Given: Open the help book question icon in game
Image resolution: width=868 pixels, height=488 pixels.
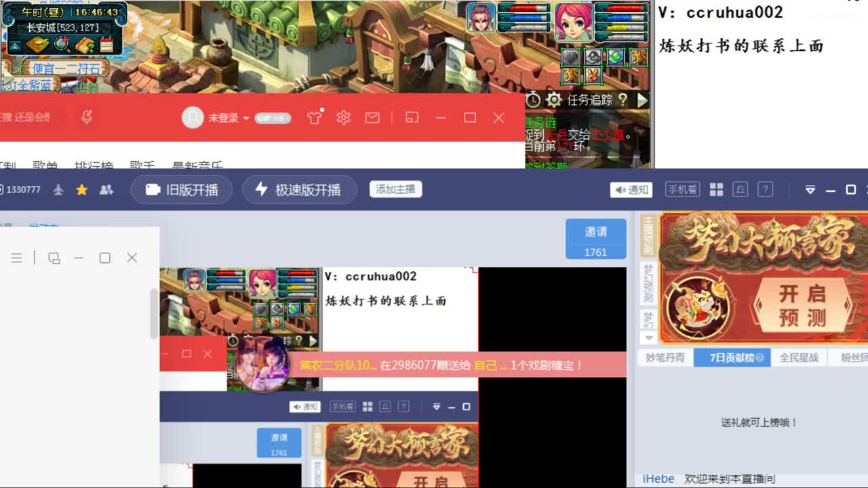Looking at the screenshot, I should [85, 45].
